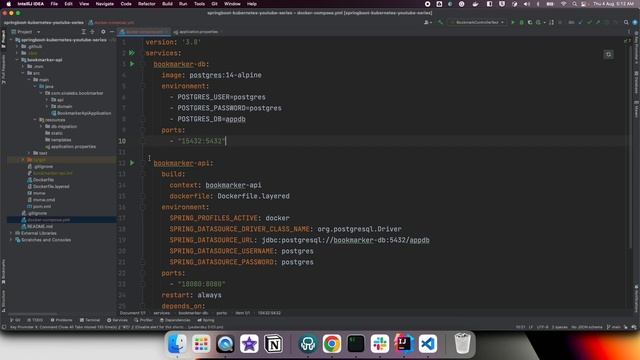
Task: Click 'Dockerfile.layered' value in the editor
Action: point(253,196)
